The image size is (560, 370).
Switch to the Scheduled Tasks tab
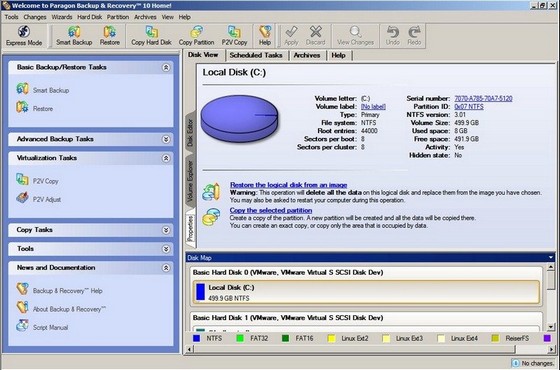(x=256, y=55)
